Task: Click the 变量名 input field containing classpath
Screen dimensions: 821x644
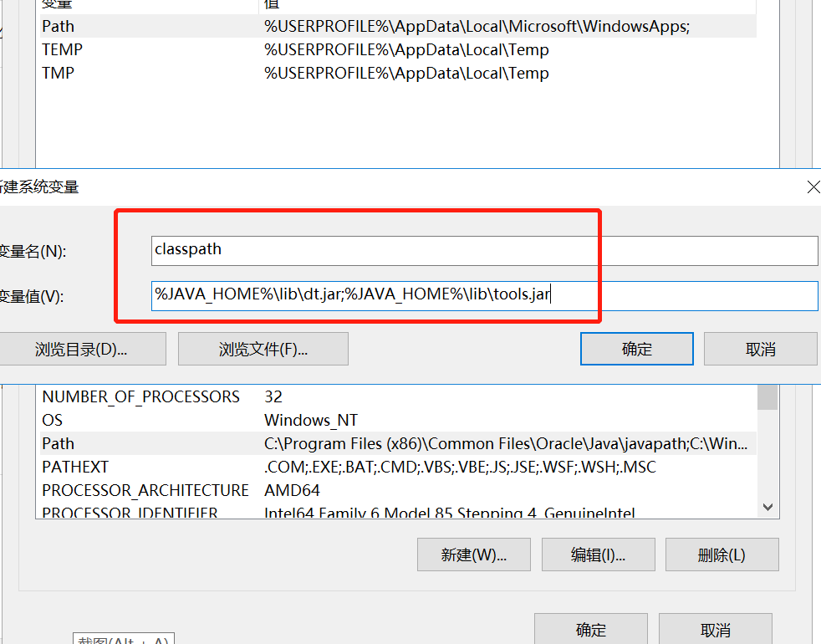Action: click(484, 250)
